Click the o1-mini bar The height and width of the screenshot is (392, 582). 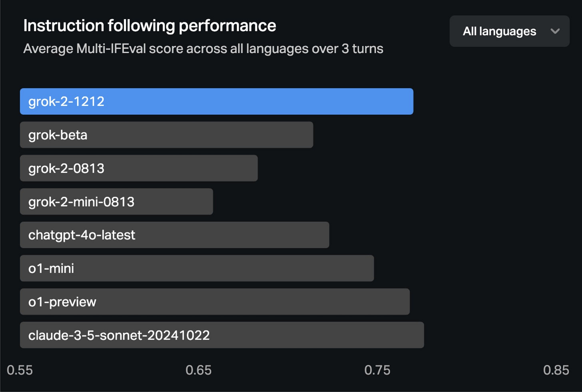197,268
